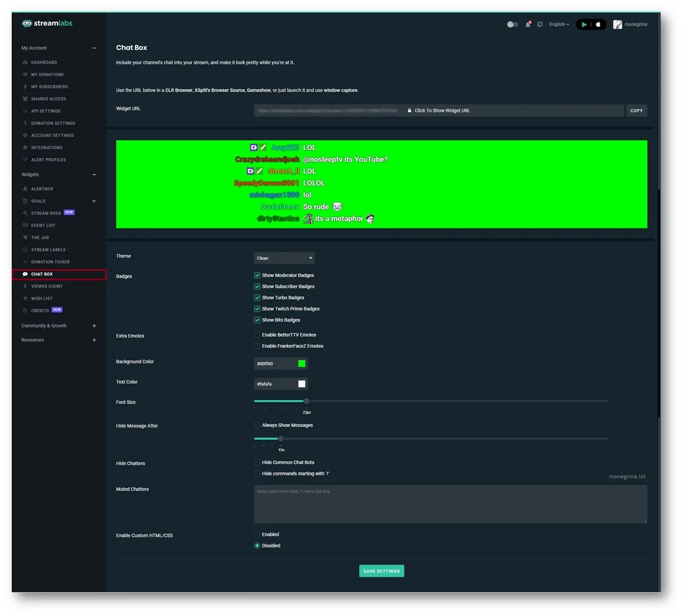Check Hide Common Chat Bots
The width and height of the screenshot is (684, 616).
pos(257,463)
